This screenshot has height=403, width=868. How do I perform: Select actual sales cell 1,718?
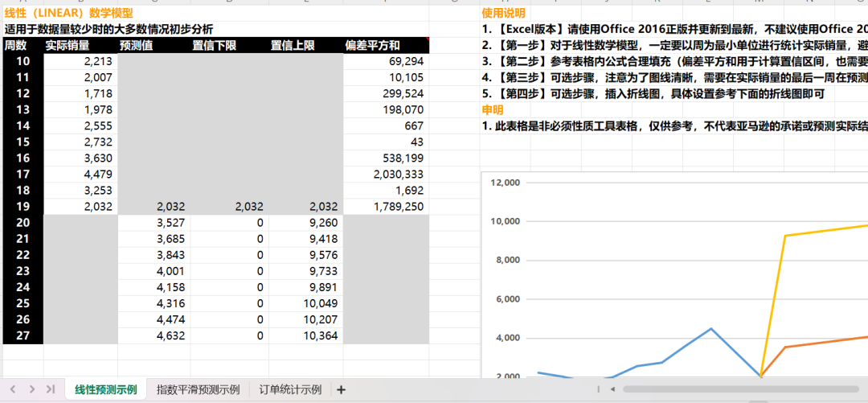click(81, 93)
